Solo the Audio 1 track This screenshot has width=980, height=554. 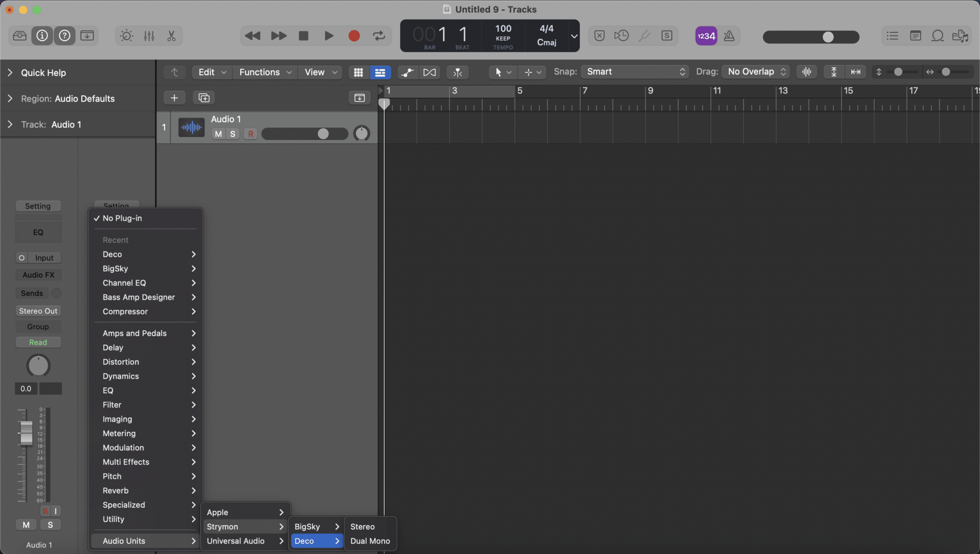[232, 134]
